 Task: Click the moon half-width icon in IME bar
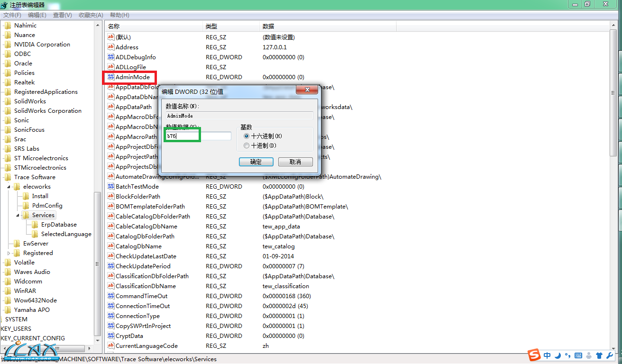point(558,355)
